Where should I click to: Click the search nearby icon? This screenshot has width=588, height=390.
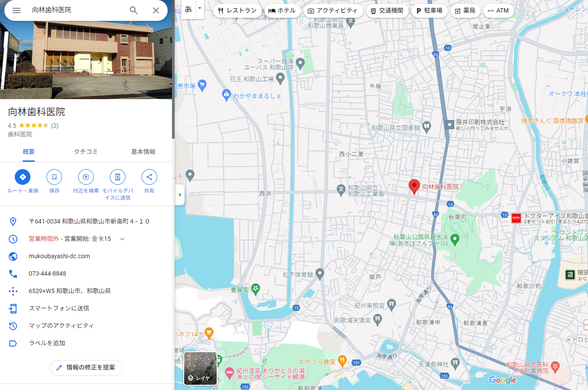(x=86, y=177)
